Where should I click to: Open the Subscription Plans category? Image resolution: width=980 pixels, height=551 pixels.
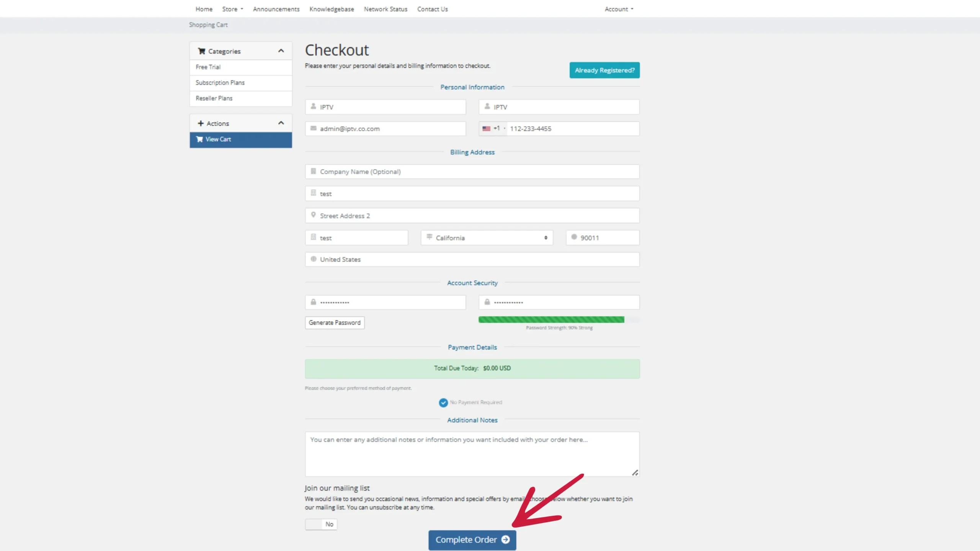pyautogui.click(x=241, y=83)
